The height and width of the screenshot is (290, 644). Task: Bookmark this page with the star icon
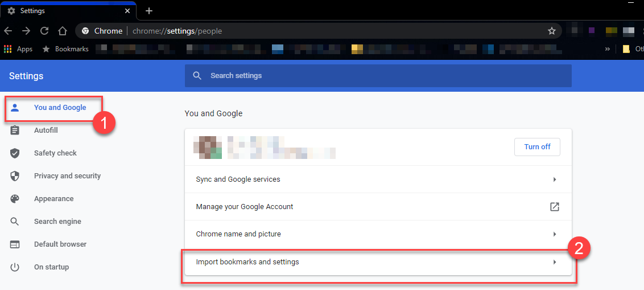pyautogui.click(x=552, y=31)
